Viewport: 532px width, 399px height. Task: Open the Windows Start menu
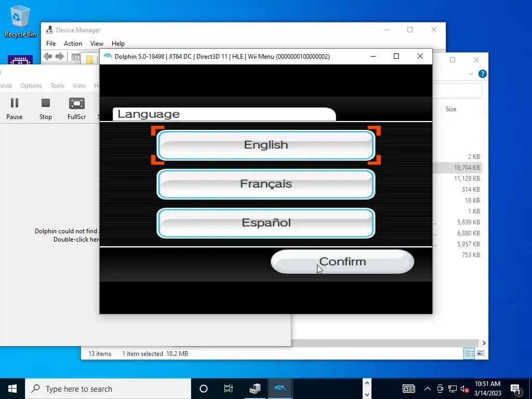(12, 389)
